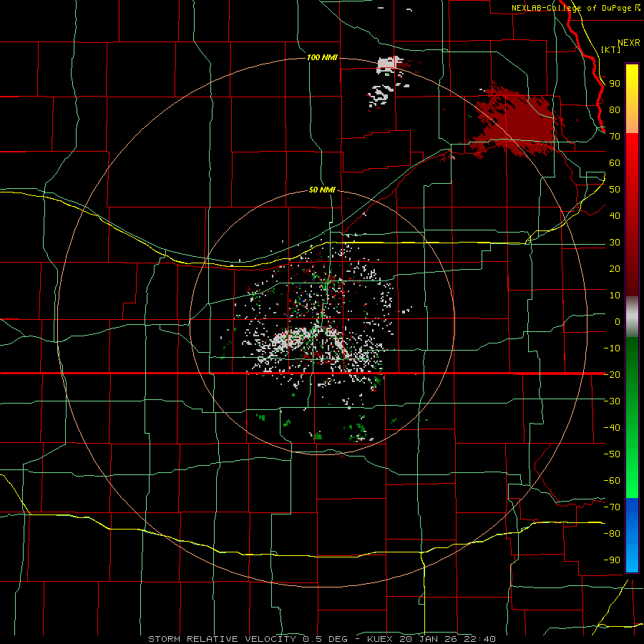Click the -70 value on velocity scale
The height and width of the screenshot is (644, 644).
click(612, 507)
